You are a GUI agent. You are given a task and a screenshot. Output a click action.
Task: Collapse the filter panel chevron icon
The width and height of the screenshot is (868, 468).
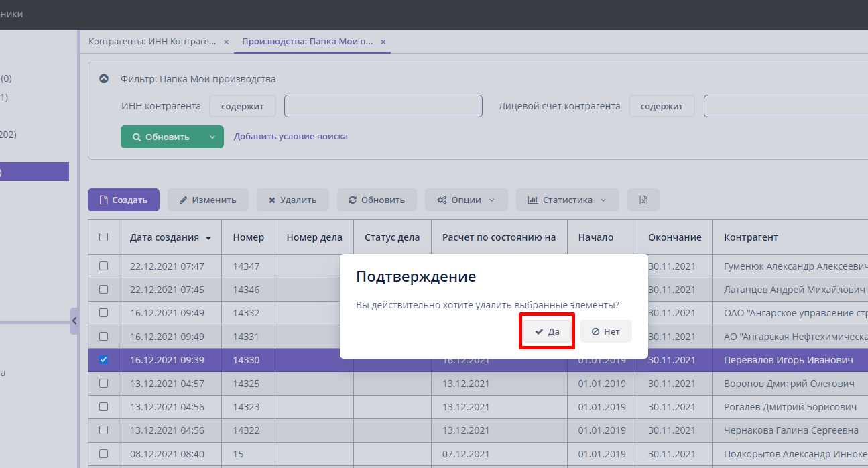pos(104,78)
